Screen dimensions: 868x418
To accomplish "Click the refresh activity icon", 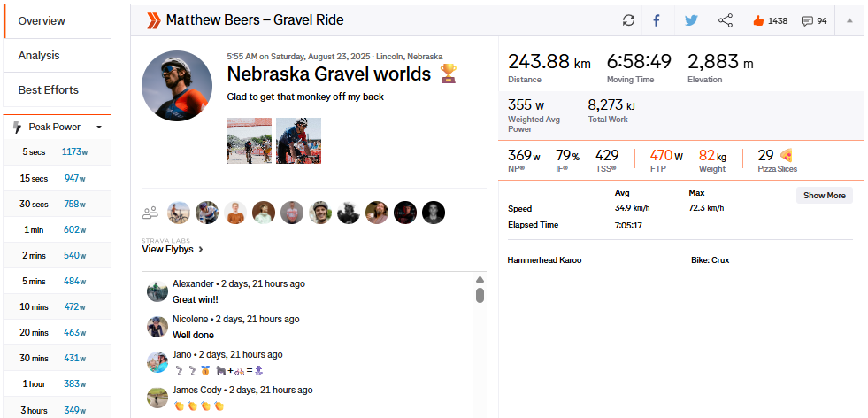I will 629,20.
